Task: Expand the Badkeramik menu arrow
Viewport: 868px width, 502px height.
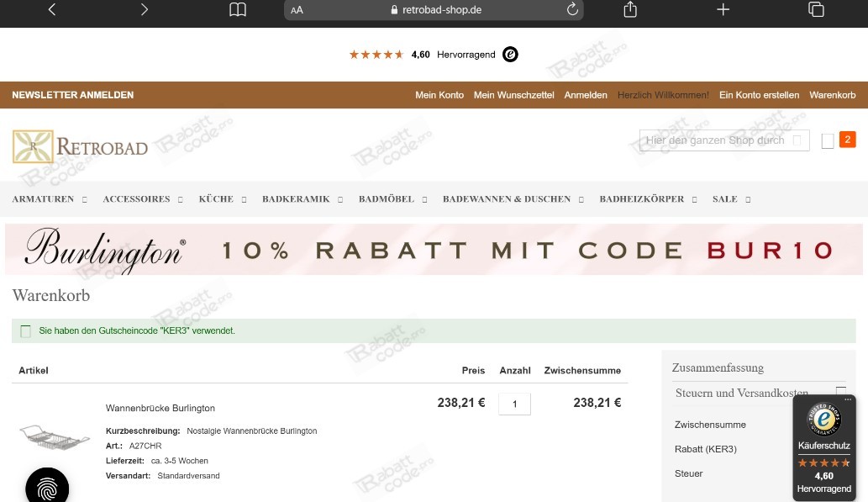Action: click(x=340, y=199)
